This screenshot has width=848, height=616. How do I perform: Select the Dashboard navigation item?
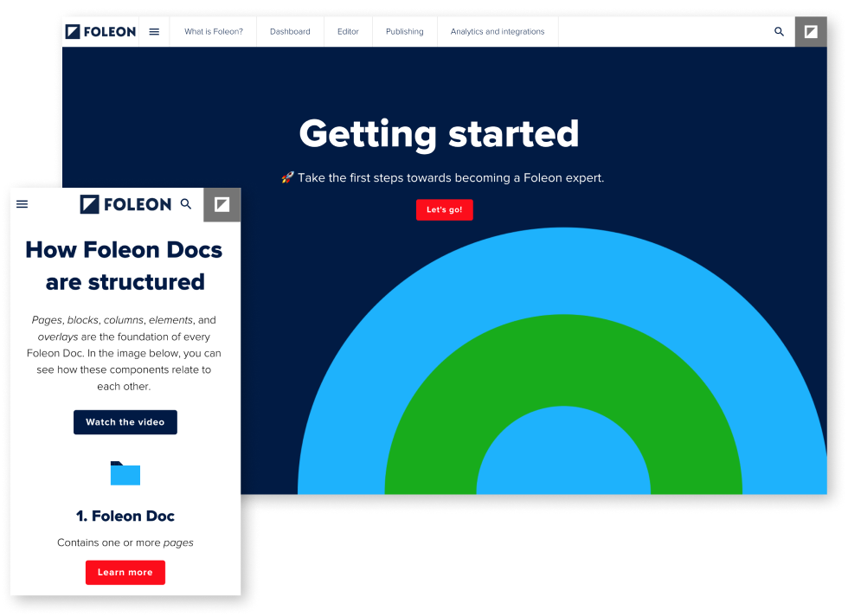click(290, 32)
